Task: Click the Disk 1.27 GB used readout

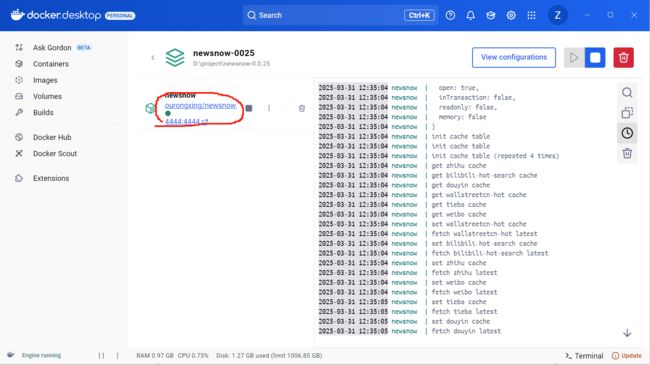Action: click(x=269, y=355)
